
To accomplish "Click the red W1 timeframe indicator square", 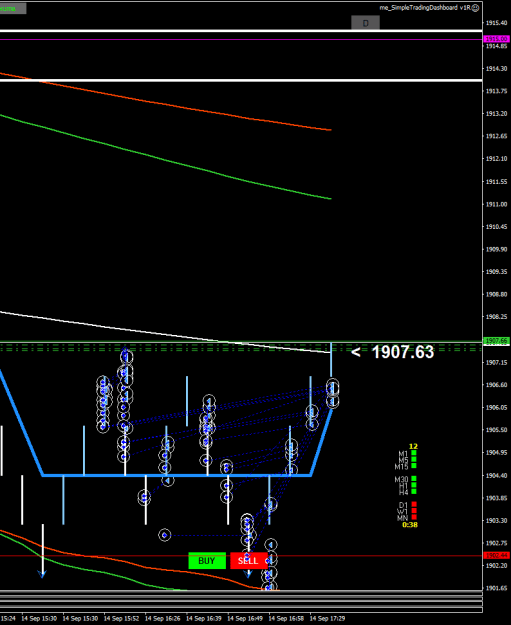I will point(414,511).
